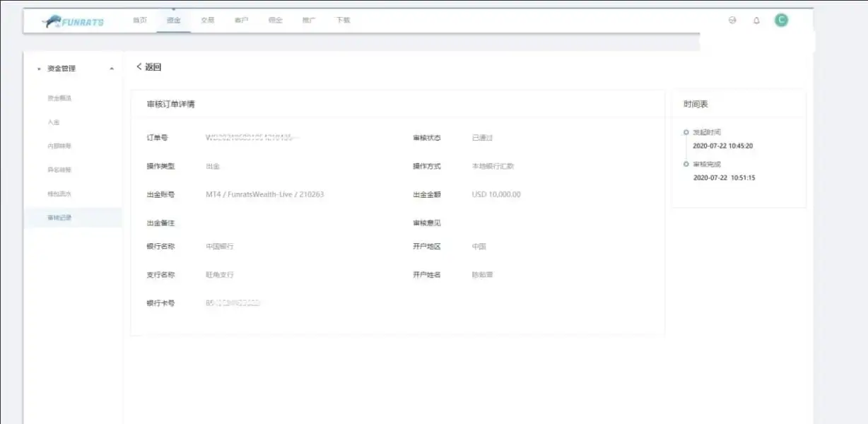Click the round icon left of the bell
The image size is (868, 424).
tap(732, 20)
